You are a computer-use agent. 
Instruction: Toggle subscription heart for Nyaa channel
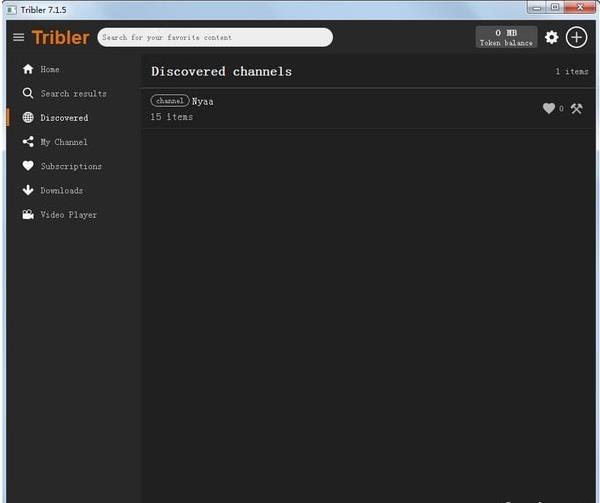pyautogui.click(x=549, y=109)
